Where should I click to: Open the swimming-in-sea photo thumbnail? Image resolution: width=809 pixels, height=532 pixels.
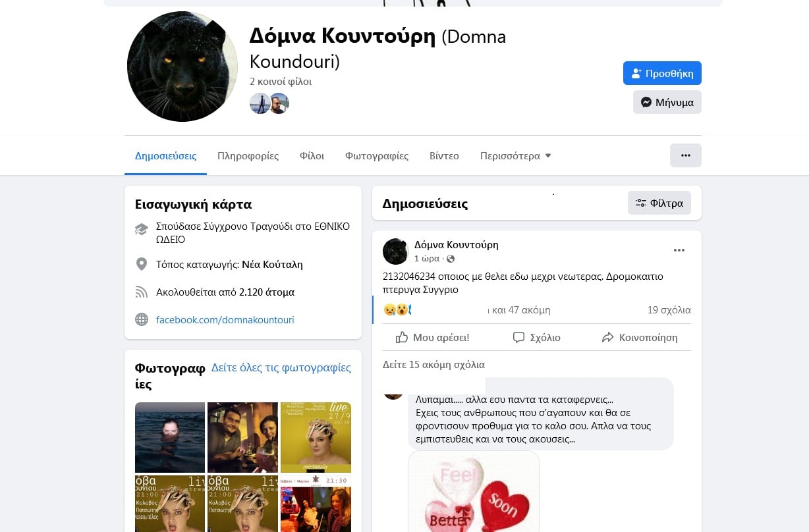(169, 437)
